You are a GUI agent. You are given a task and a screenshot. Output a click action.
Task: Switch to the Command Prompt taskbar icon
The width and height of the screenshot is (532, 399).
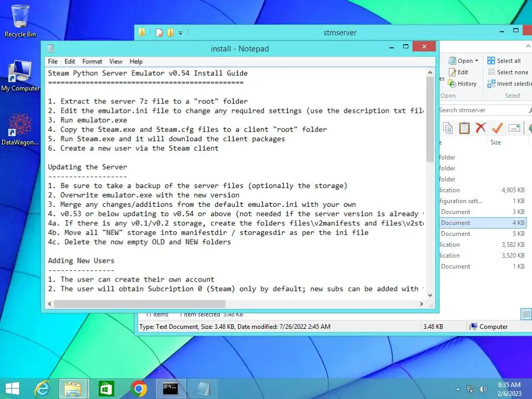[x=170, y=389]
